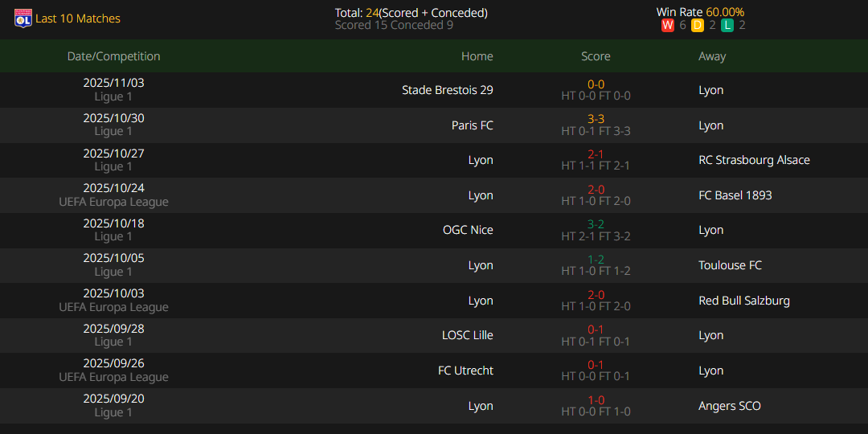The width and height of the screenshot is (868, 434).
Task: Select Paris FC home team
Action: point(472,125)
